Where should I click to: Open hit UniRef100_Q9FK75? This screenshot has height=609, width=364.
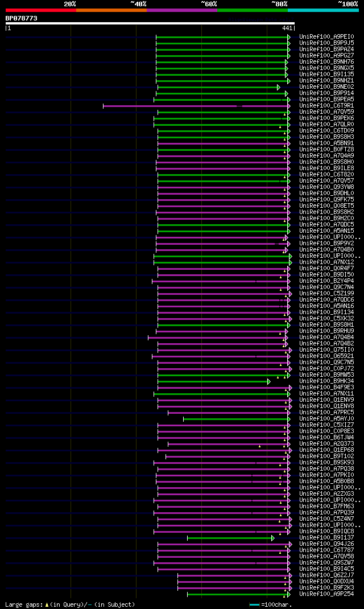point(326,200)
